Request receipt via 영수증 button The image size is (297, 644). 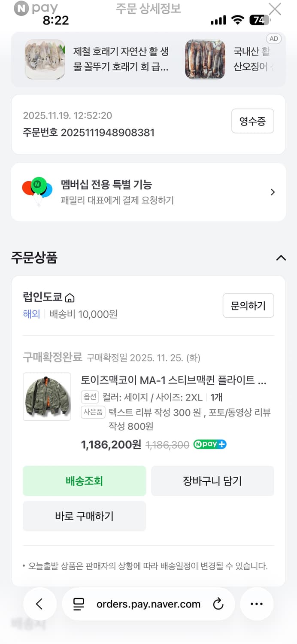(x=253, y=121)
